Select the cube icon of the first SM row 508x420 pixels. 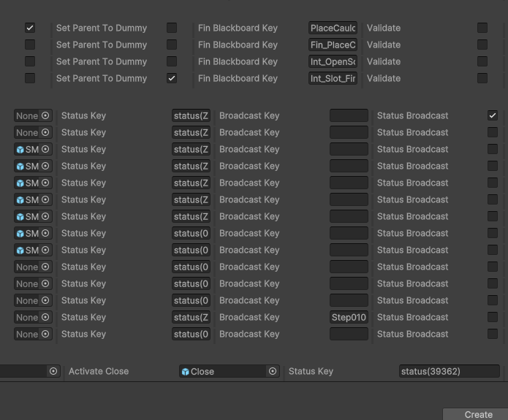coord(20,150)
